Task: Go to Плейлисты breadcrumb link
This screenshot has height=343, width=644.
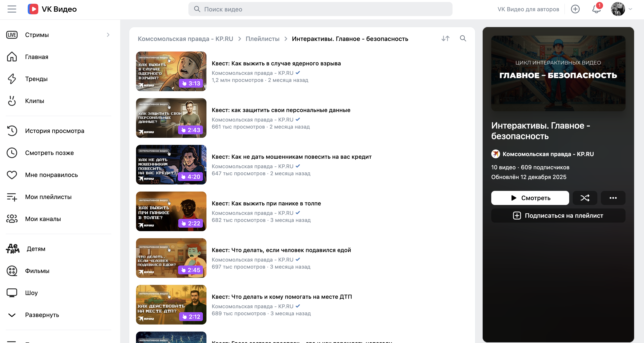Action: 262,39
